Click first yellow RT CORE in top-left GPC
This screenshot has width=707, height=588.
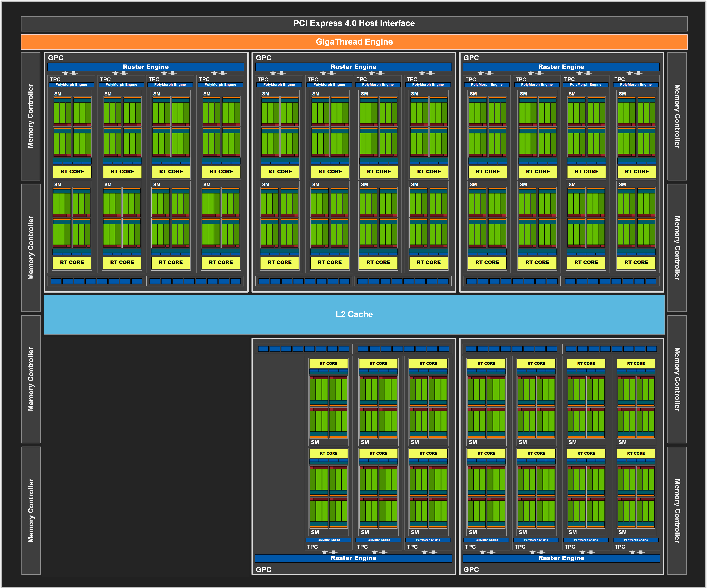(72, 171)
